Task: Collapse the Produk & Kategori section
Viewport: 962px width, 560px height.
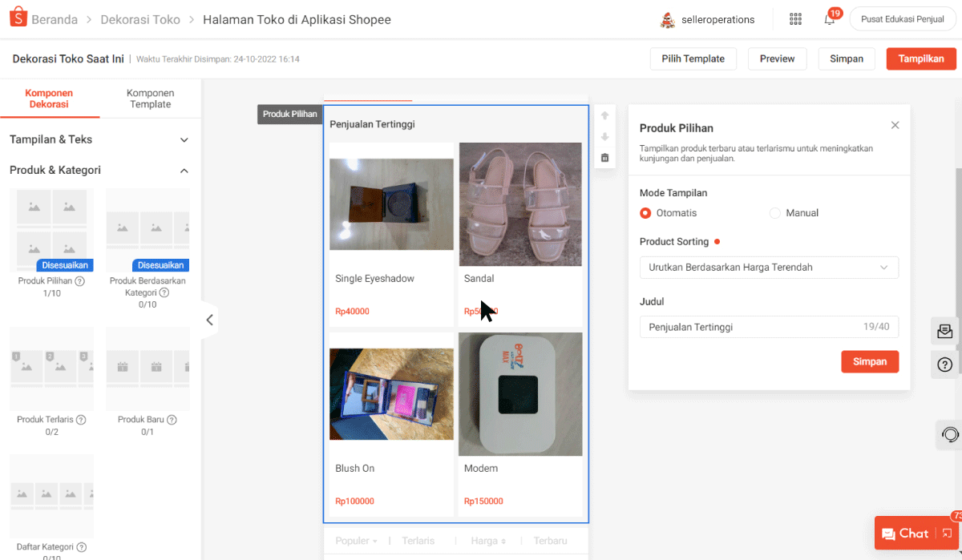Action: [x=184, y=171]
